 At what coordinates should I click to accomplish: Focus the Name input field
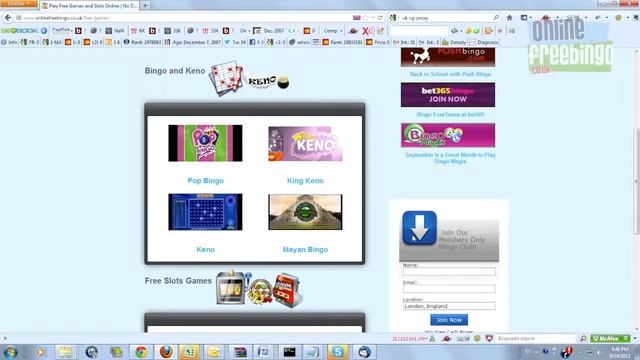449,271
